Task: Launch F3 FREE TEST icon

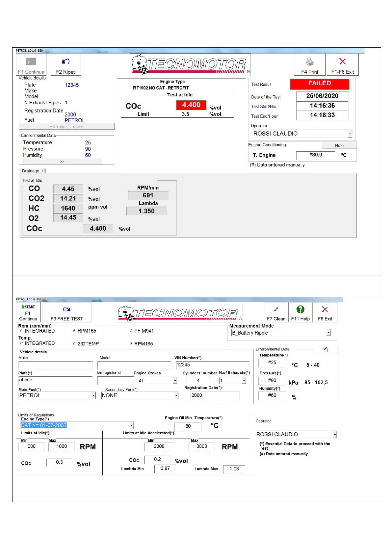Action: 67,309
